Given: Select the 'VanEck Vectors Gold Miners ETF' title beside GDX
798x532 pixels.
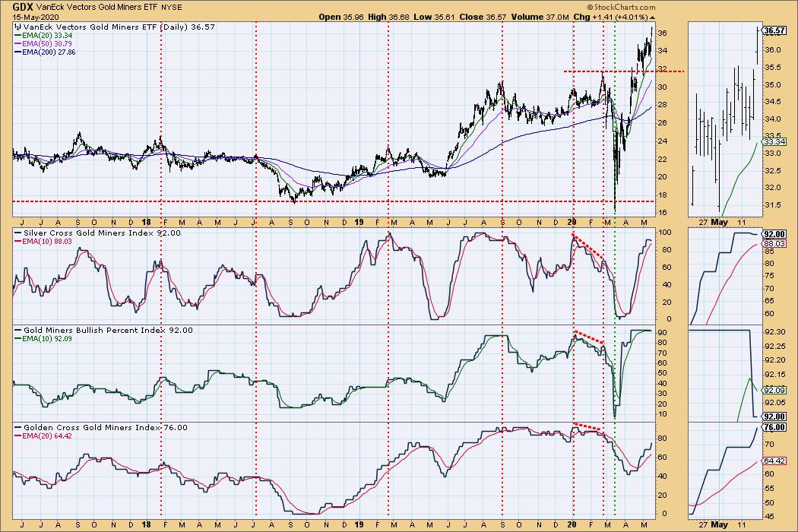Looking at the screenshot, I should click(x=97, y=8).
